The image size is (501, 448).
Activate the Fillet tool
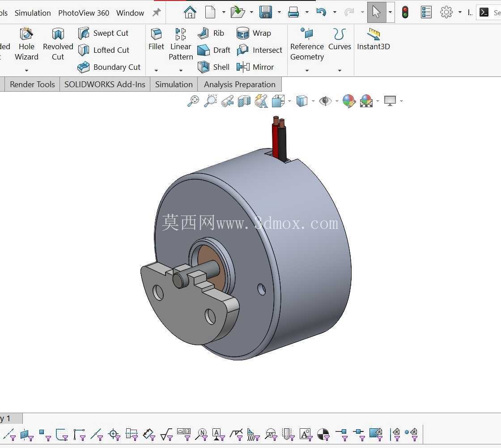pyautogui.click(x=156, y=40)
